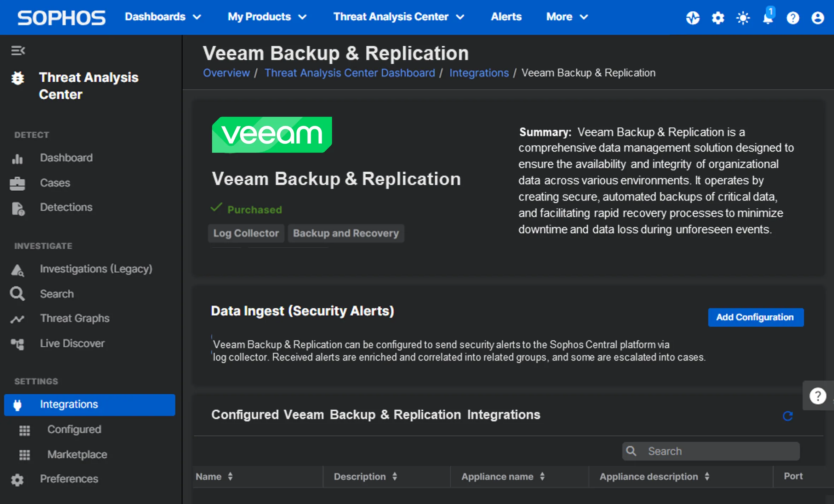Viewport: 834px width, 504px height.
Task: Sort the table by Name column
Action: [x=215, y=476]
